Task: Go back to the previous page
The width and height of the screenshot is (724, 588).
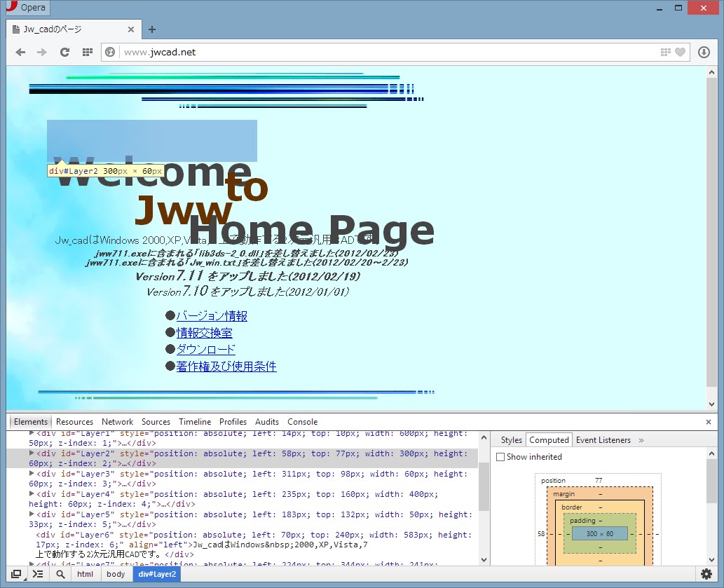Action: (20, 52)
